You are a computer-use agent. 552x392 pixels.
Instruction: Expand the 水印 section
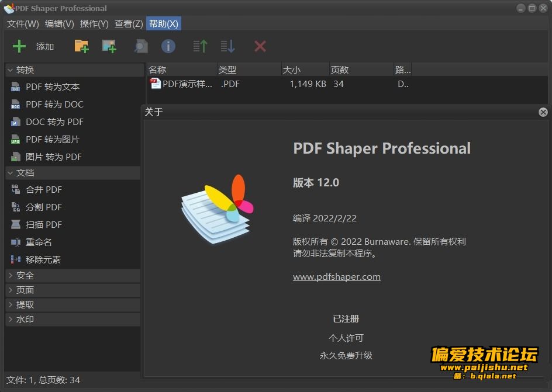click(10, 319)
